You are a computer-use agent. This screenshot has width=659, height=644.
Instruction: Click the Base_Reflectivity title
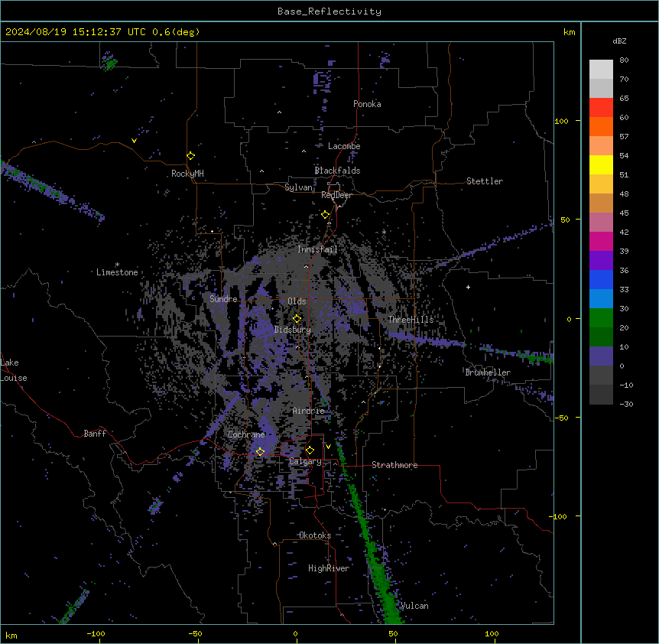(x=329, y=11)
